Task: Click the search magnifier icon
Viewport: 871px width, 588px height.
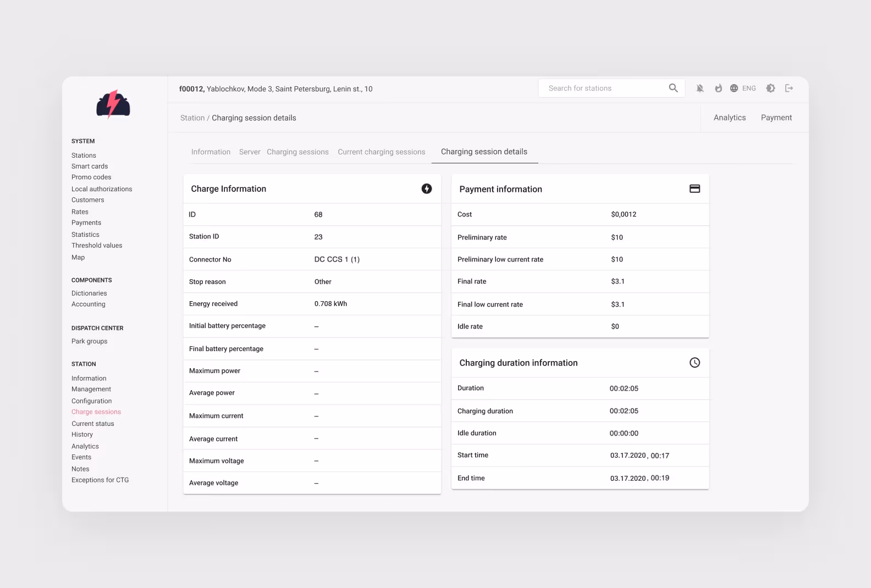Action: tap(673, 88)
